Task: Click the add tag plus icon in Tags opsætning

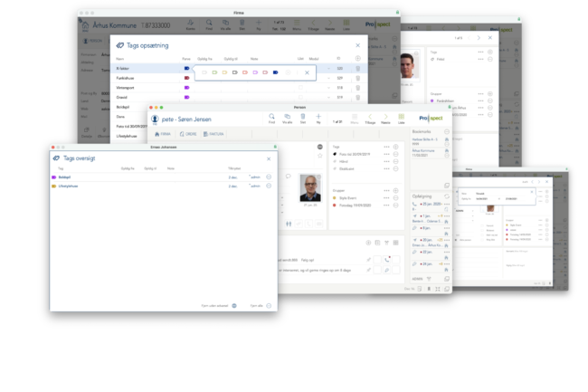Action: click(357, 58)
